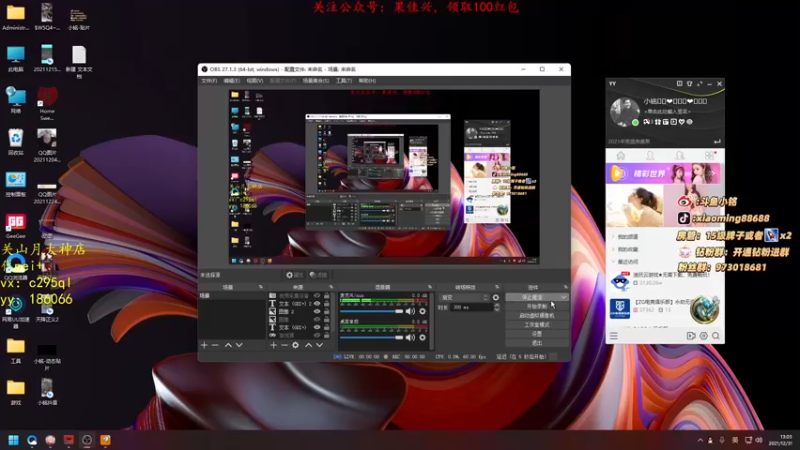
Task: Open the Control Panel desktop icon
Action: click(x=16, y=184)
